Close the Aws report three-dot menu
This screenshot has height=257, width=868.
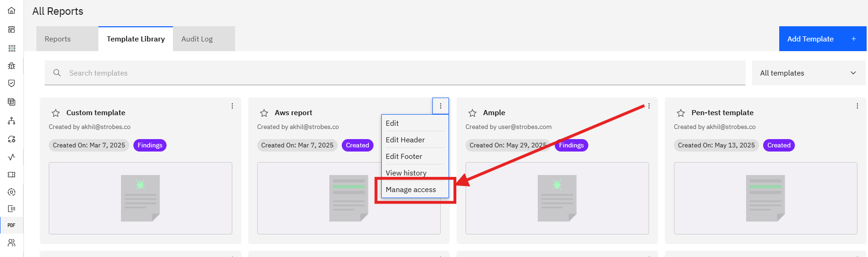point(441,106)
